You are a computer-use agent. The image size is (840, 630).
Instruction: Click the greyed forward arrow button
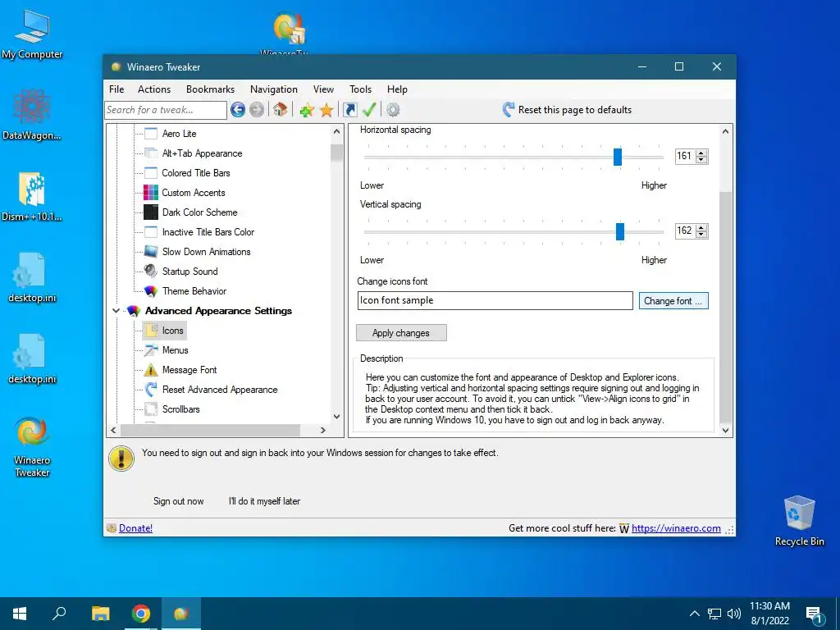(257, 110)
